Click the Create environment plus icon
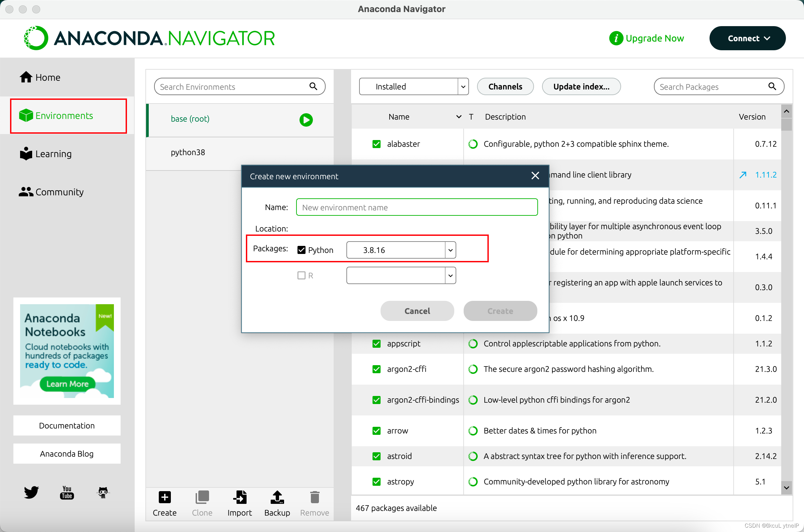 pos(164,498)
